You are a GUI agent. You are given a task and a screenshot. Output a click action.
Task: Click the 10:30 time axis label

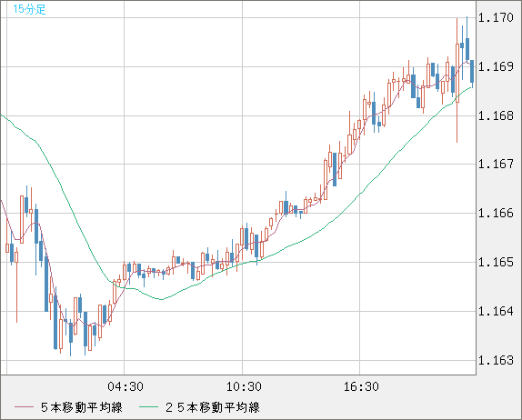coord(244,386)
